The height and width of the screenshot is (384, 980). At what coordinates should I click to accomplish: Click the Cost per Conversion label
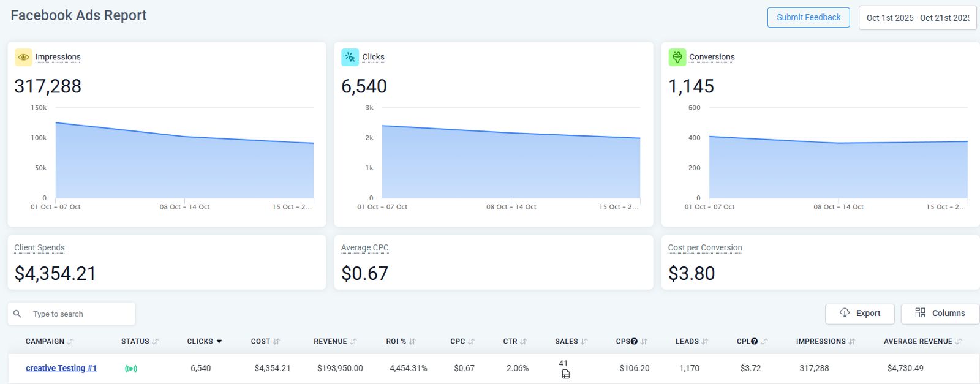[x=705, y=247]
